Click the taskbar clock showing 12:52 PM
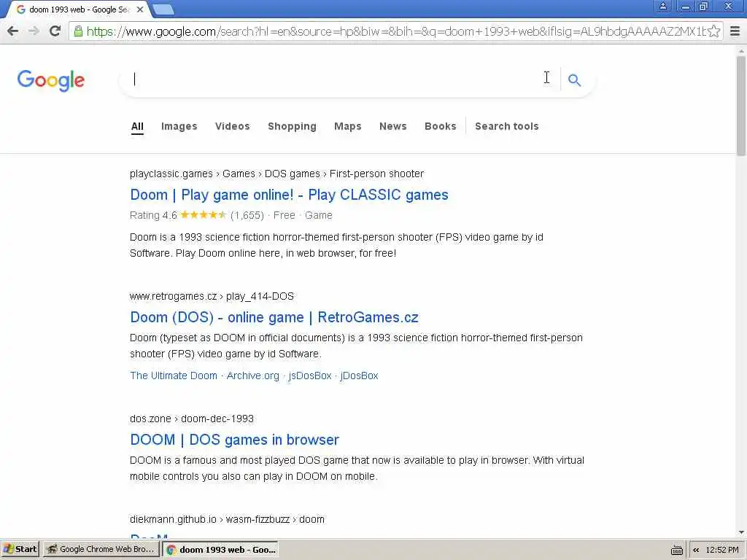 (722, 550)
